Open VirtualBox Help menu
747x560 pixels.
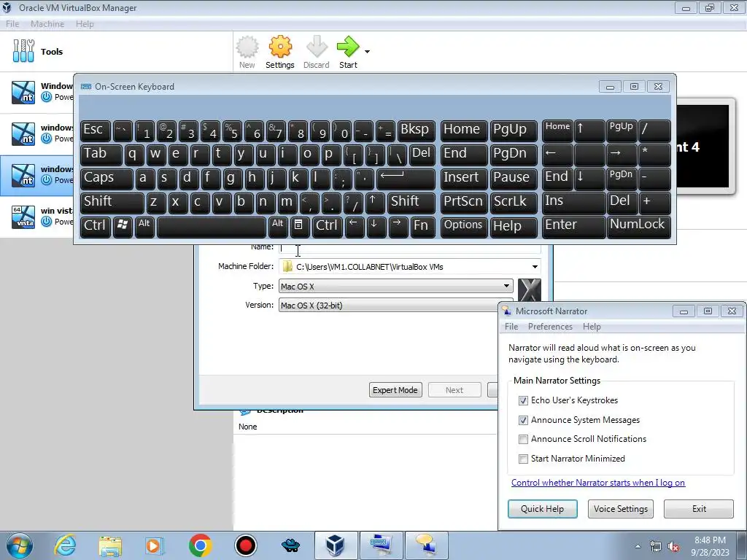[x=85, y=24]
